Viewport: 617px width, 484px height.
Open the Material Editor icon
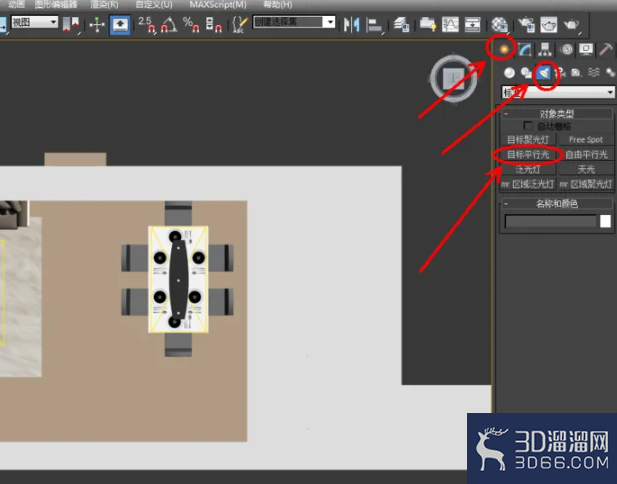500,25
